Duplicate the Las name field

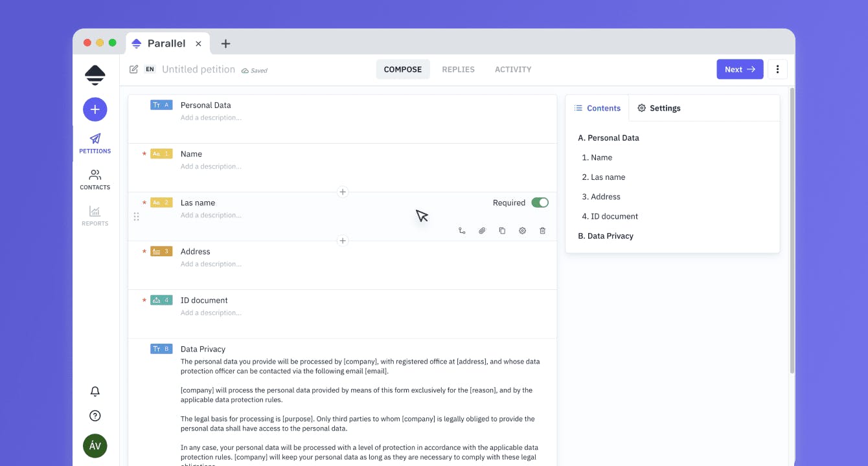(x=502, y=230)
